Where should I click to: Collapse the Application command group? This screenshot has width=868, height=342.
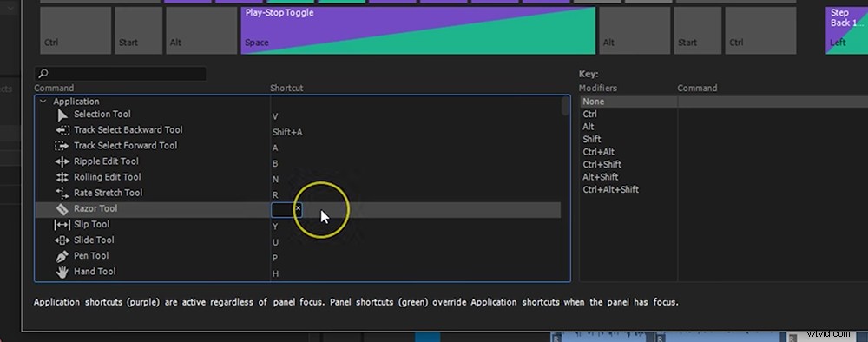[43, 102]
